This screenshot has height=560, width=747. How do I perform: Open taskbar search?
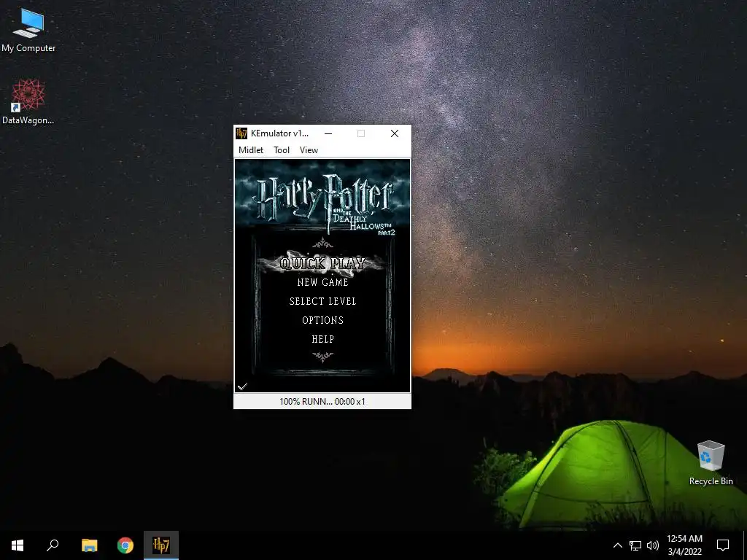coord(53,545)
